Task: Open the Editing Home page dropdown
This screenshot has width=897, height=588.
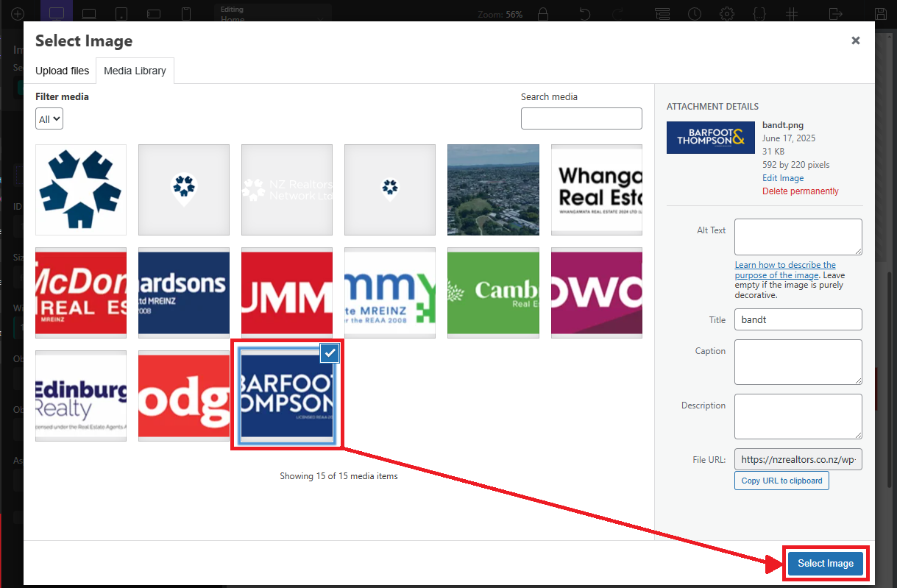Action: [x=272, y=14]
